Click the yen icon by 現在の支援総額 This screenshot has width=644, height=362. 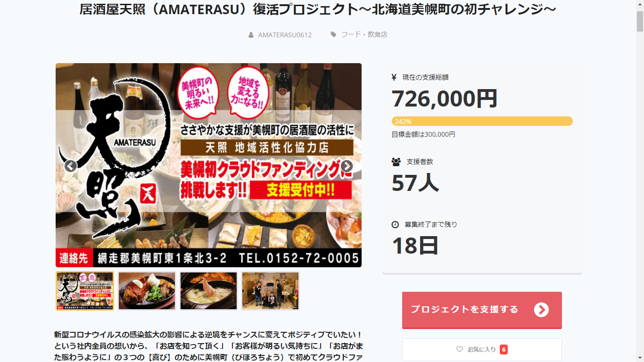[394, 77]
